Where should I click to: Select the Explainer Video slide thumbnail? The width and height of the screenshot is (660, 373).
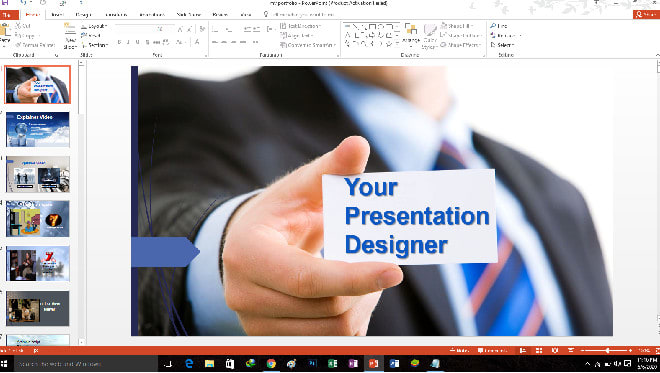click(x=37, y=129)
